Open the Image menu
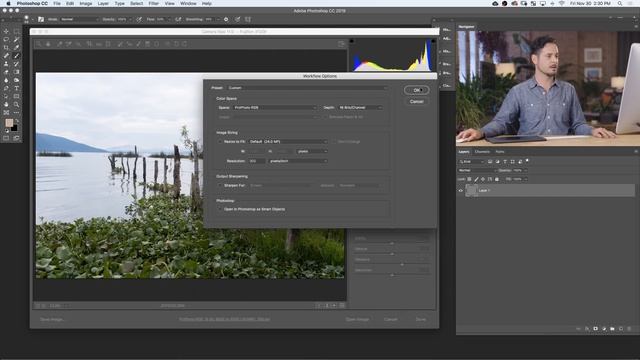The image size is (640, 360). click(x=86, y=3)
